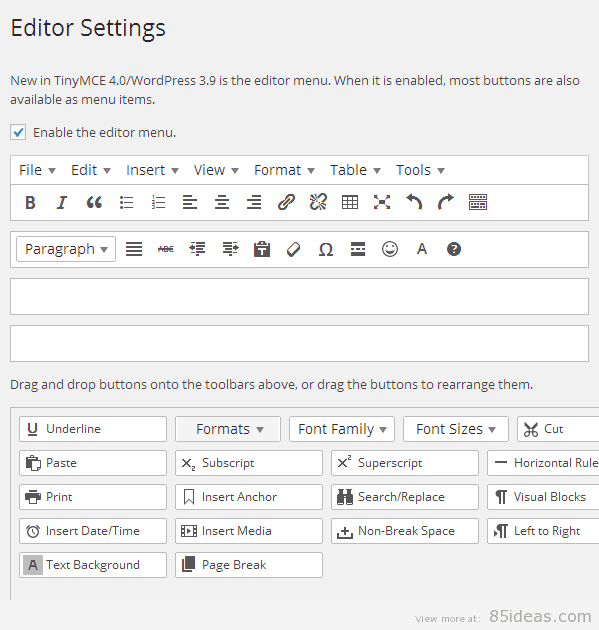599x630 pixels.
Task: Click the Search/Replace button
Action: point(405,497)
